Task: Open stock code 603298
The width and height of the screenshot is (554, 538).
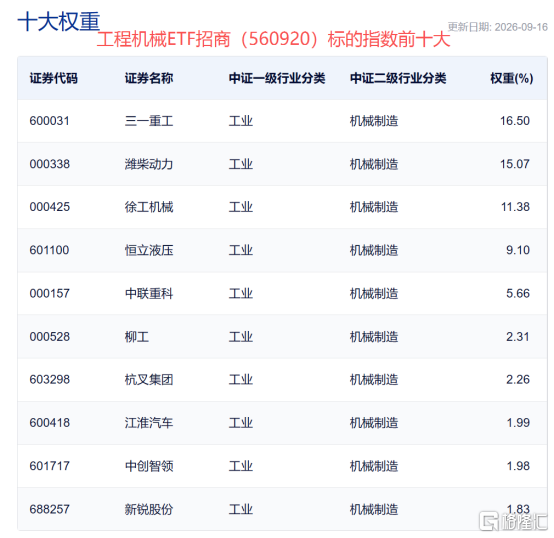Action: click(50, 379)
